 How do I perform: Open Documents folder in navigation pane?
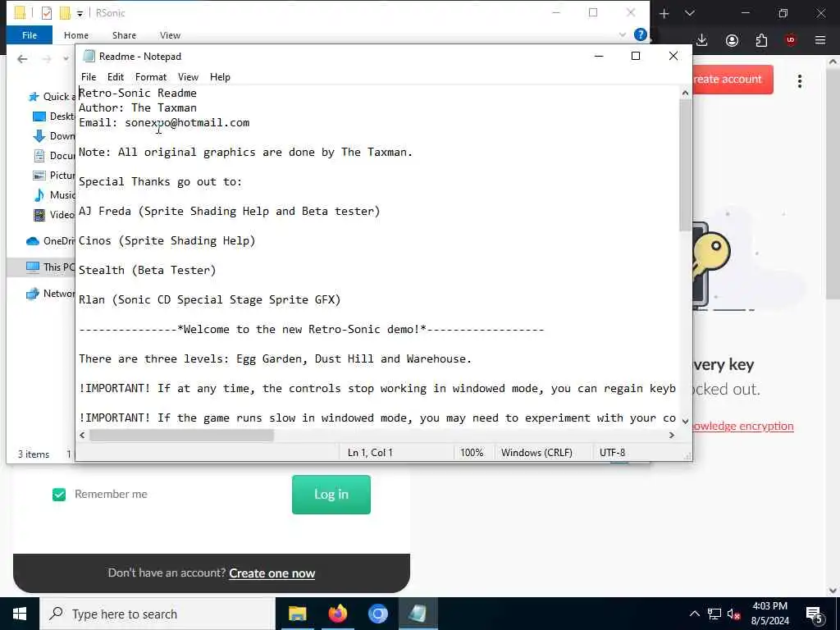(53, 155)
